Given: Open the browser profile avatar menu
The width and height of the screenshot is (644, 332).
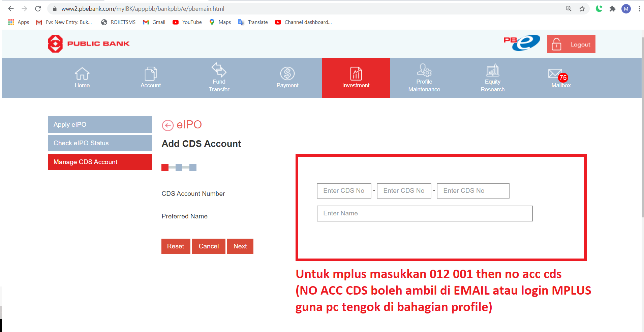Looking at the screenshot, I should tap(626, 8).
